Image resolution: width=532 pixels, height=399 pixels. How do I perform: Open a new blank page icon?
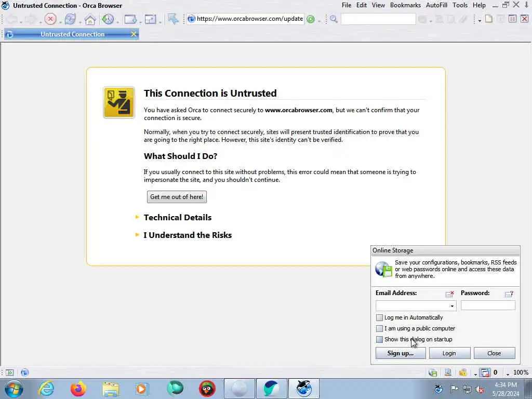coord(488,19)
